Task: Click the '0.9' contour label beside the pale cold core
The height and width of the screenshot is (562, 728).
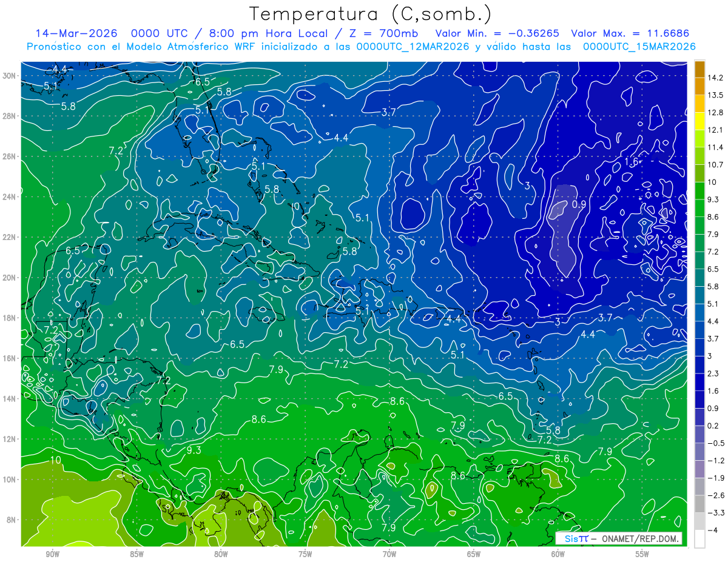Action: click(579, 204)
